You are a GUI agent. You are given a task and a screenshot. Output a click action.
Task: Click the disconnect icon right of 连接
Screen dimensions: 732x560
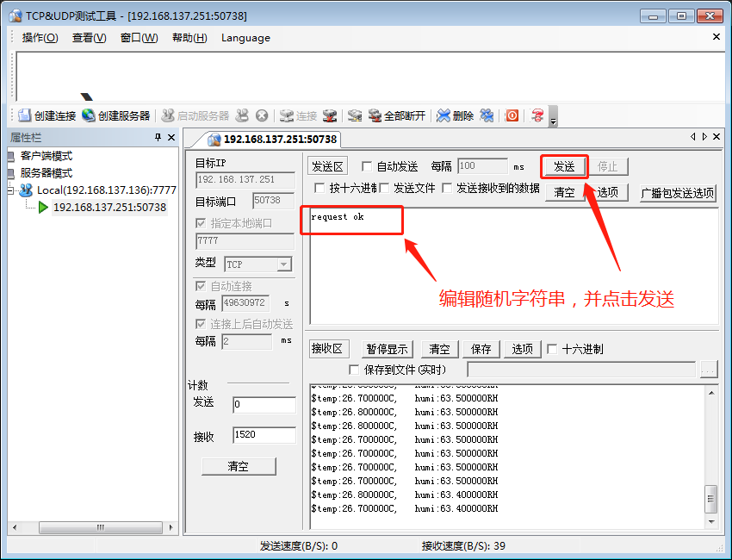point(330,115)
